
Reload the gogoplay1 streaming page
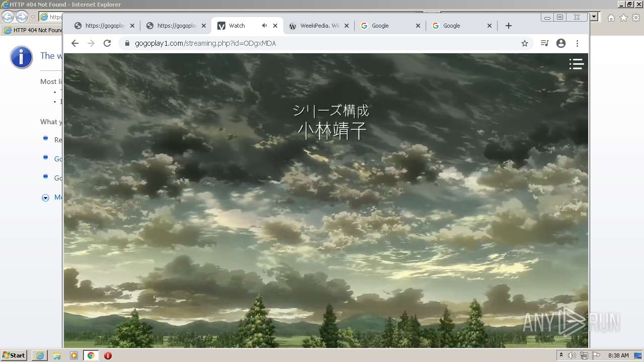click(107, 43)
